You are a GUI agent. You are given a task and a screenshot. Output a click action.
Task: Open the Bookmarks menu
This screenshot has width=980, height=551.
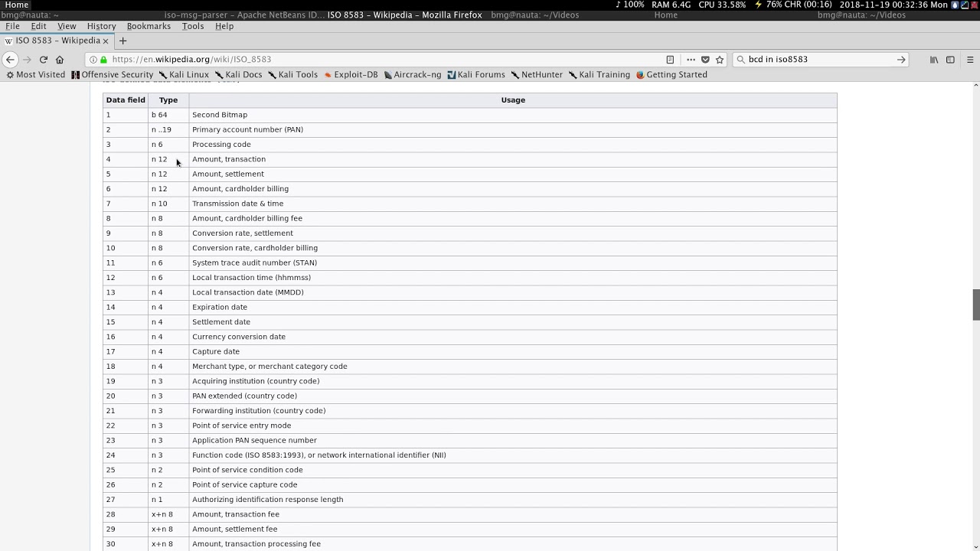149,26
